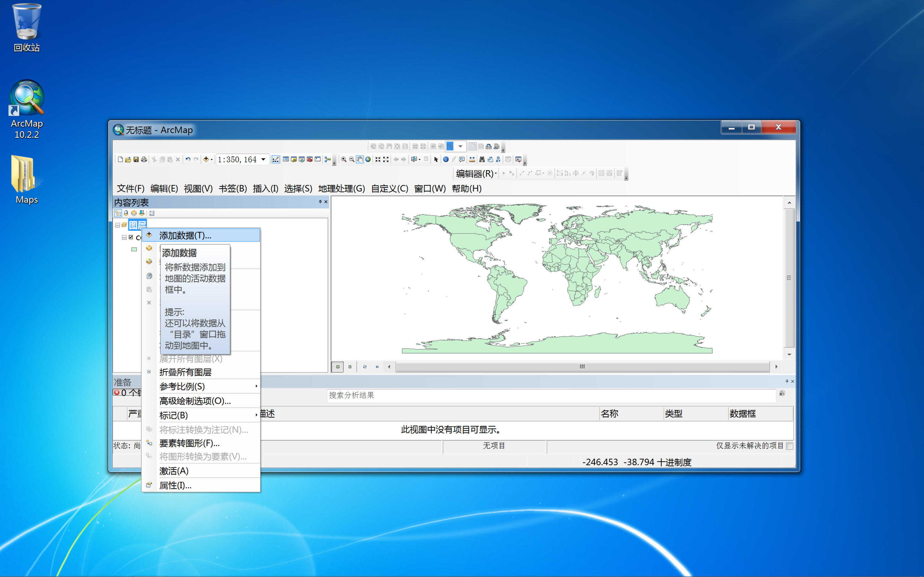
Task: Open the 地理处理(G) menu
Action: 341,188
